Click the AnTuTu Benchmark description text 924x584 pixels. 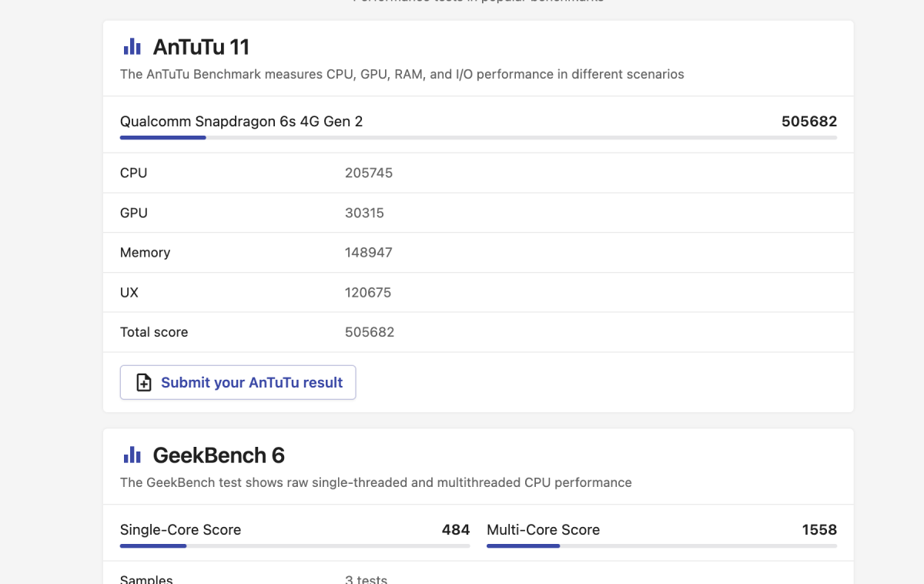coord(402,74)
